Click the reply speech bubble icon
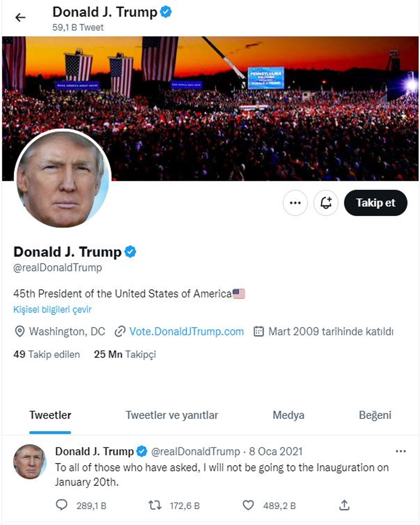 [62, 505]
